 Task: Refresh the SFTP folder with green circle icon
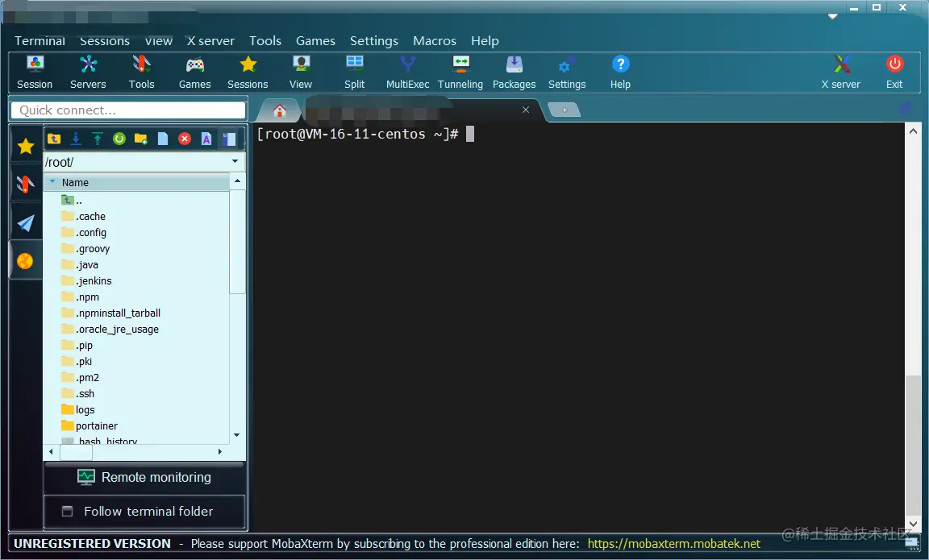tap(119, 139)
